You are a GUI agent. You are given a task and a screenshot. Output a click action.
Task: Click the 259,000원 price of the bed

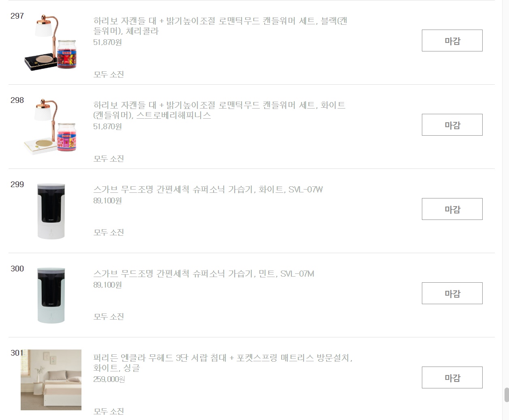[x=109, y=379]
